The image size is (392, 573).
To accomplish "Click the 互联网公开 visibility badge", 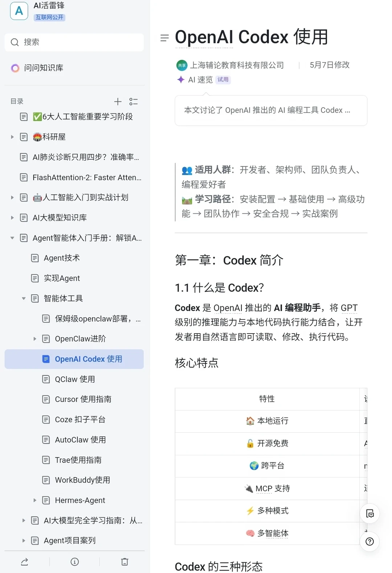I will (x=49, y=17).
